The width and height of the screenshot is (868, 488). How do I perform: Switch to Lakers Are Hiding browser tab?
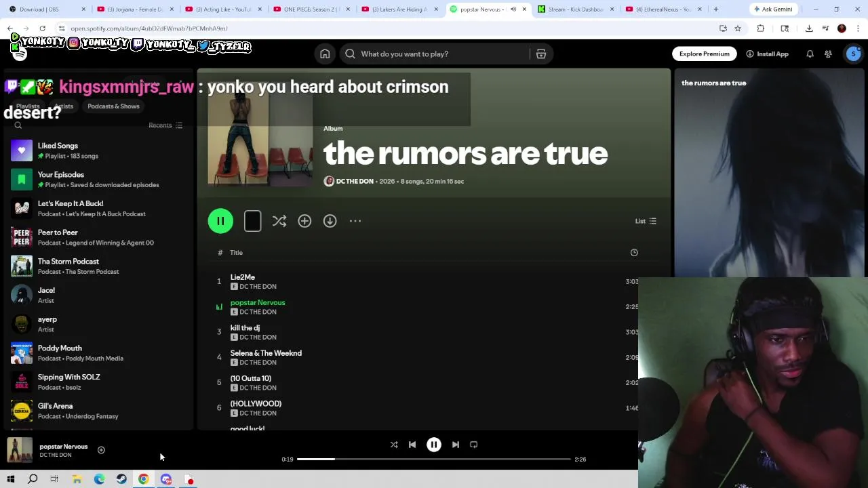[x=399, y=9]
